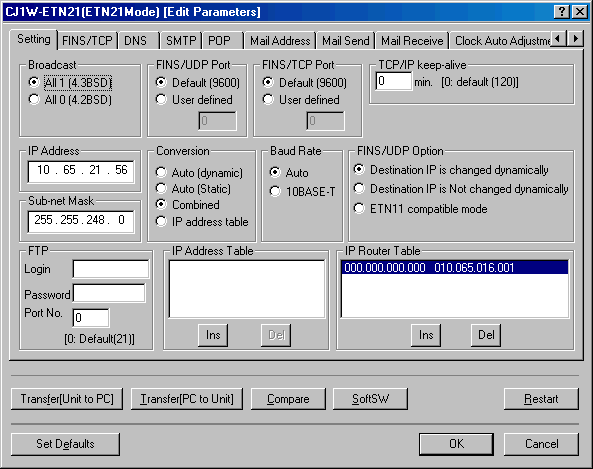Click the FTP Password field

click(x=109, y=293)
